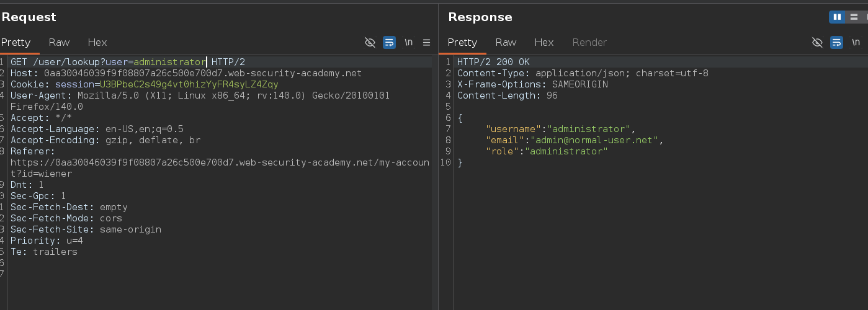868x310 pixels.
Task: Toggle line wrap in the Response panel
Action: pos(836,42)
